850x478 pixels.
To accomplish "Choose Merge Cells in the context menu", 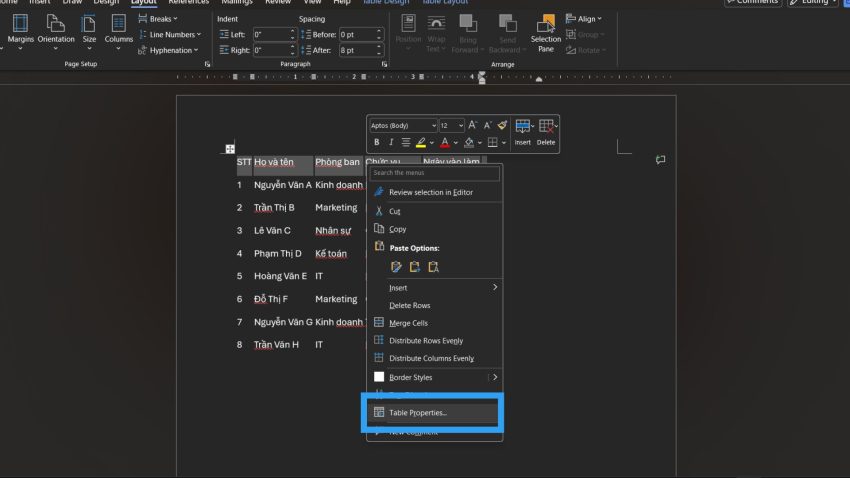I will coord(408,323).
